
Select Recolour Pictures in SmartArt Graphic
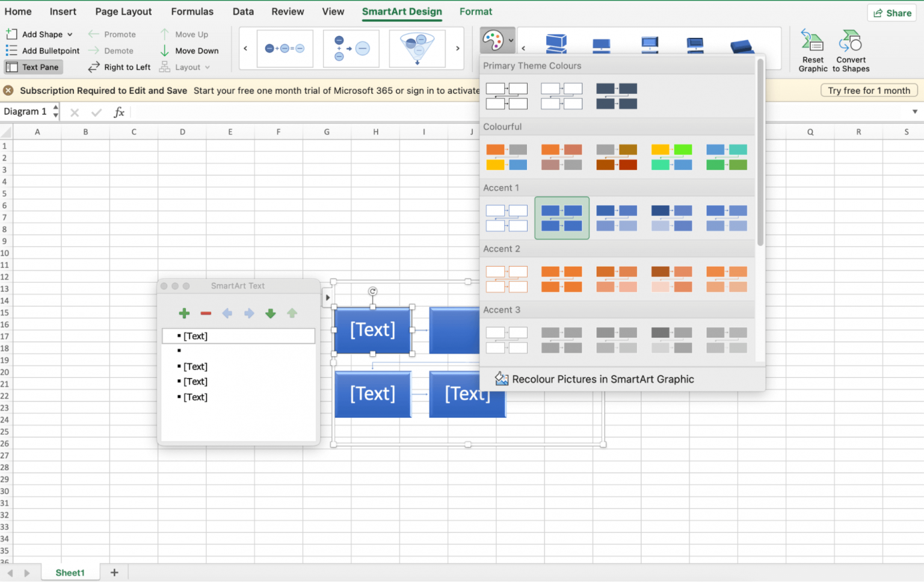pyautogui.click(x=602, y=379)
